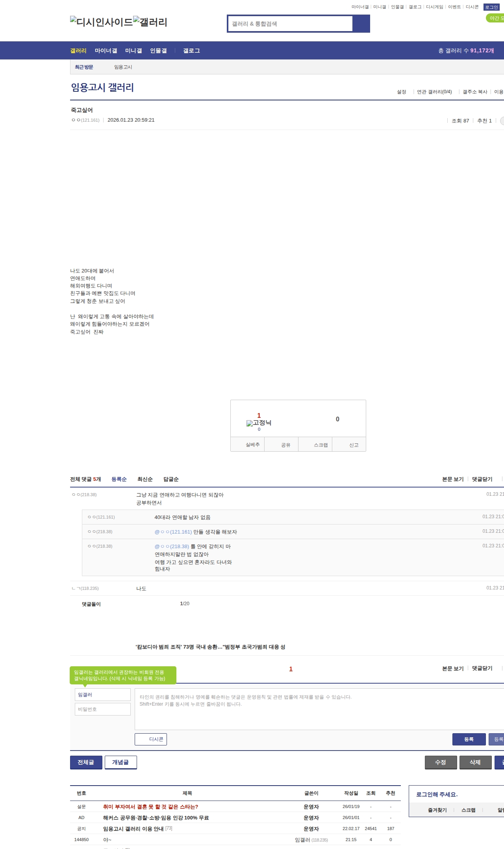Screen dimensions: 504x849
Task: Click the 갤러리 & 통합검색 search field
Action: click(x=290, y=24)
